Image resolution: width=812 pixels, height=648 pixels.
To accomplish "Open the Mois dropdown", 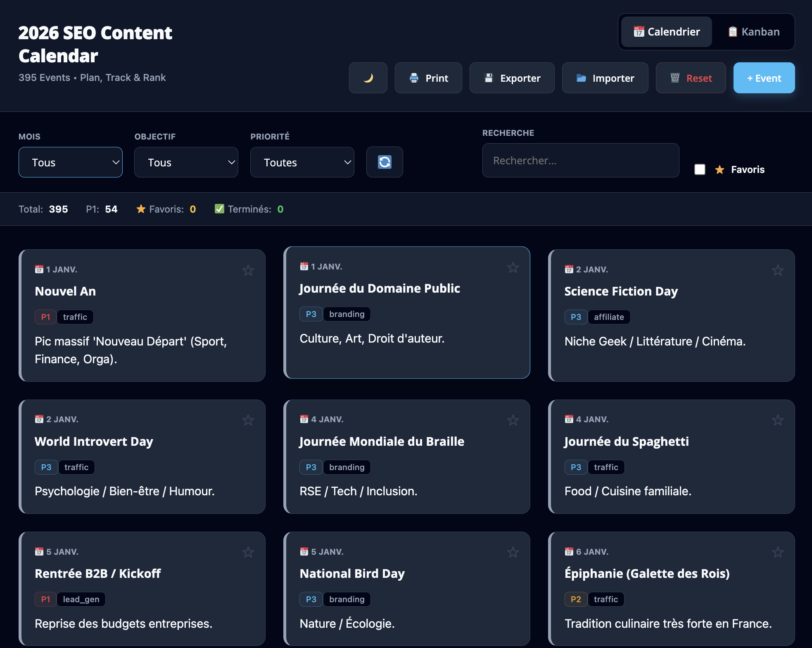I will (x=70, y=162).
